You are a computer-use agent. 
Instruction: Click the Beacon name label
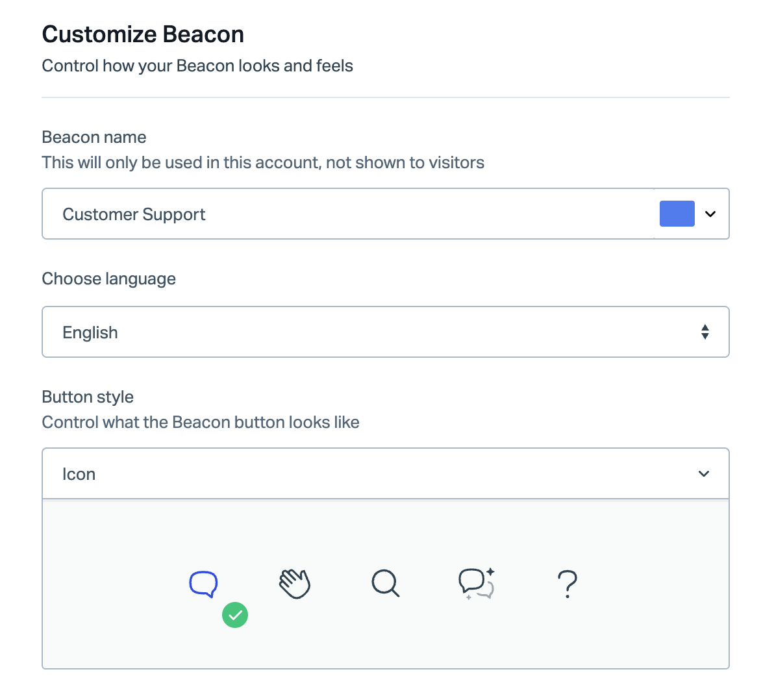pos(94,137)
